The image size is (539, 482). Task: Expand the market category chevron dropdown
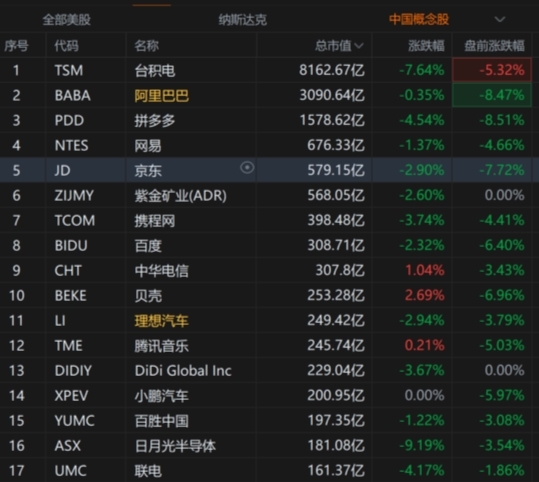(499, 19)
